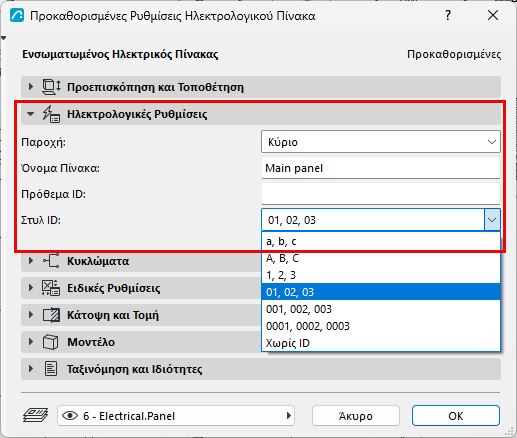517x438 pixels.
Task: Click the Παροχή: label
Action: tap(43, 142)
